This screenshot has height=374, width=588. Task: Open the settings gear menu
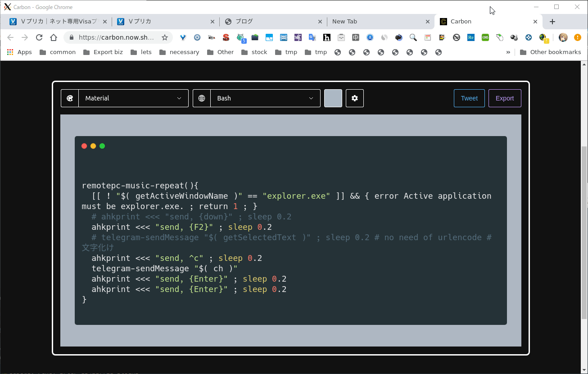click(355, 98)
